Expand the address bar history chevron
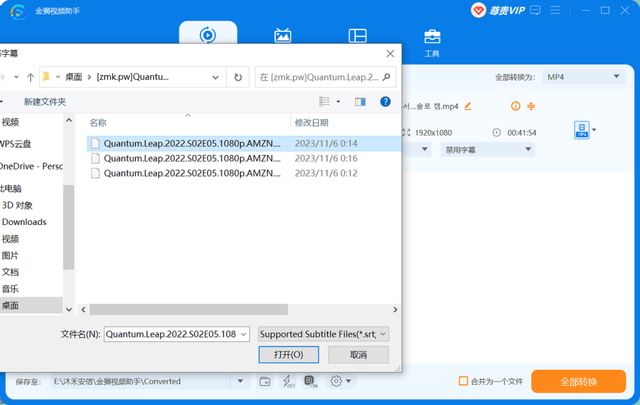The image size is (640, 405). coord(216,77)
